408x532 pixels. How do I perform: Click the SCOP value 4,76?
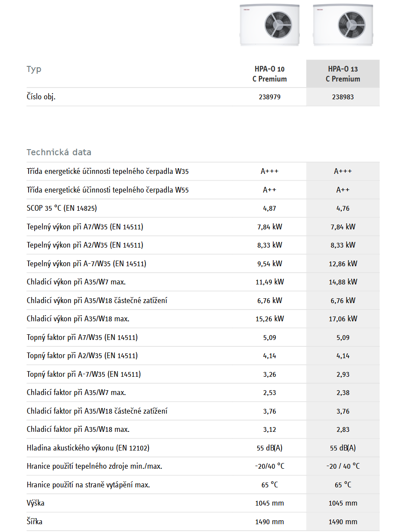click(x=343, y=209)
